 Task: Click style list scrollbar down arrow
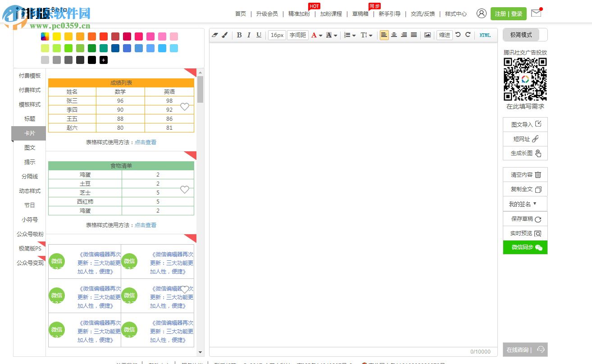click(200, 352)
